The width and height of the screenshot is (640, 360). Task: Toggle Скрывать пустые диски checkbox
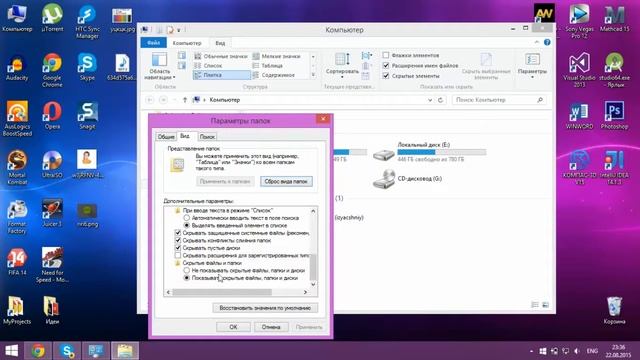pos(178,248)
